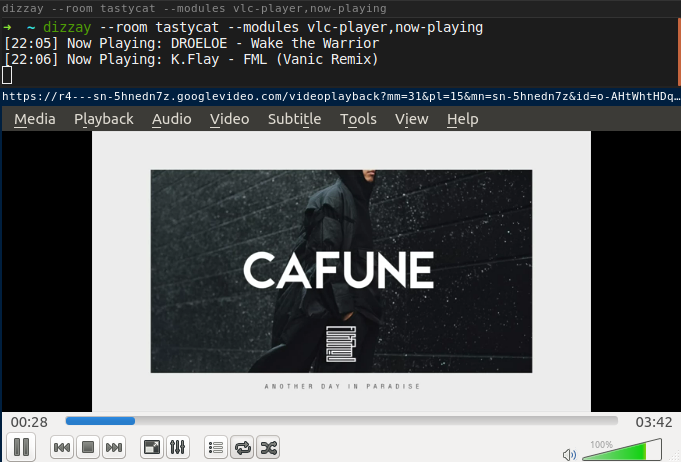Open the Video menu
The height and width of the screenshot is (462, 681).
[x=229, y=119]
